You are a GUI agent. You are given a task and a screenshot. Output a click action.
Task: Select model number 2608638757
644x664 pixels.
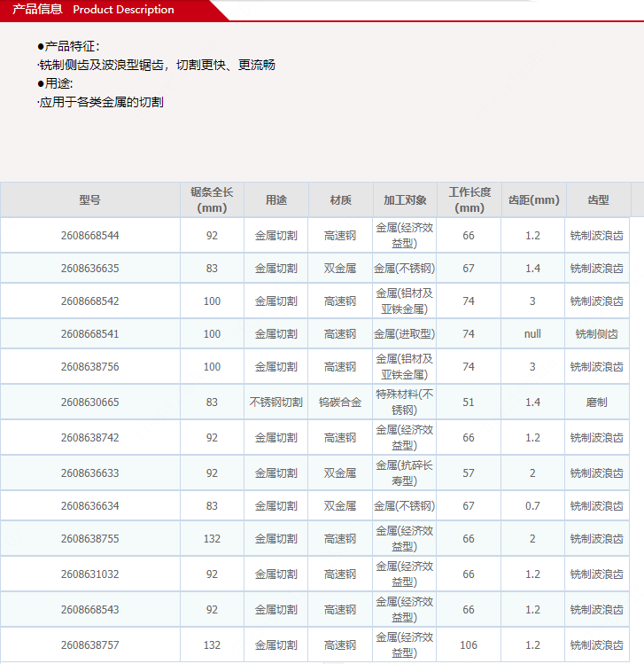pos(89,645)
